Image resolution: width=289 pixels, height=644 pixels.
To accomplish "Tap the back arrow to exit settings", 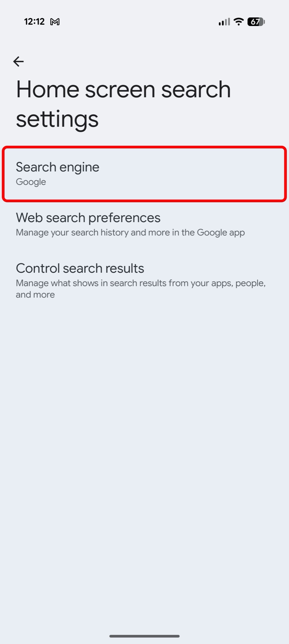I will (x=19, y=61).
